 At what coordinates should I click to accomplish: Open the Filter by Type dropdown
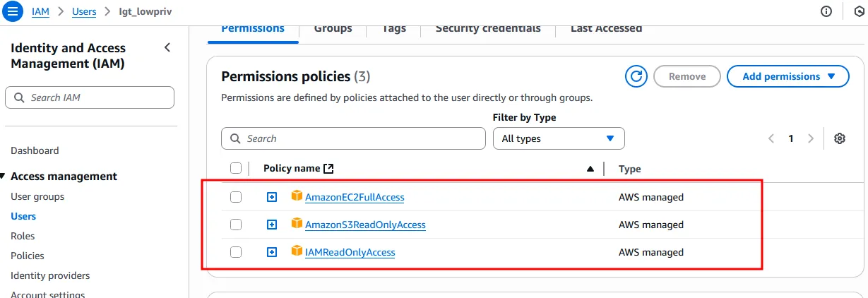coord(559,138)
